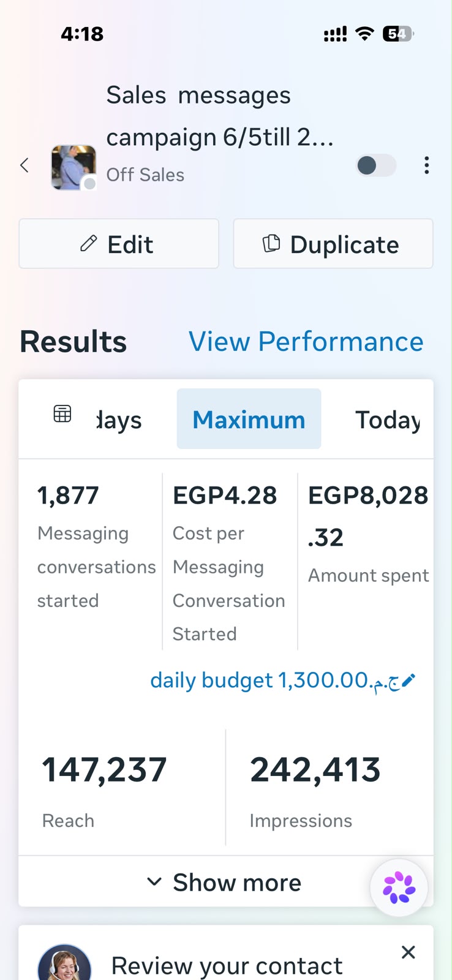This screenshot has width=452, height=980.
Task: Tap the battery indicator in status bar
Action: click(x=398, y=34)
